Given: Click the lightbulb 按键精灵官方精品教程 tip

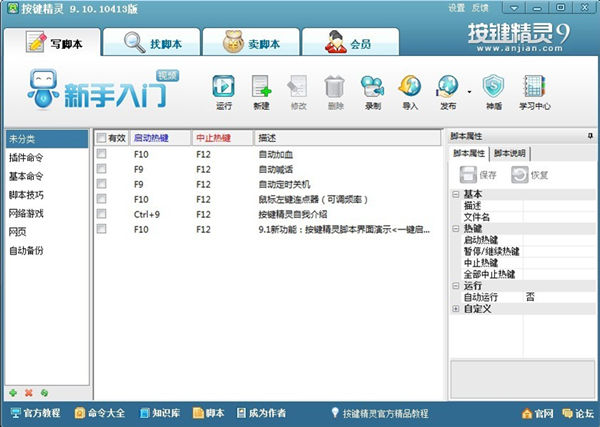Looking at the screenshot, I should pyautogui.click(x=380, y=413).
